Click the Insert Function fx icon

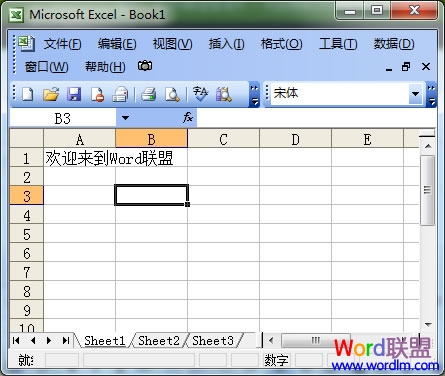click(x=188, y=117)
